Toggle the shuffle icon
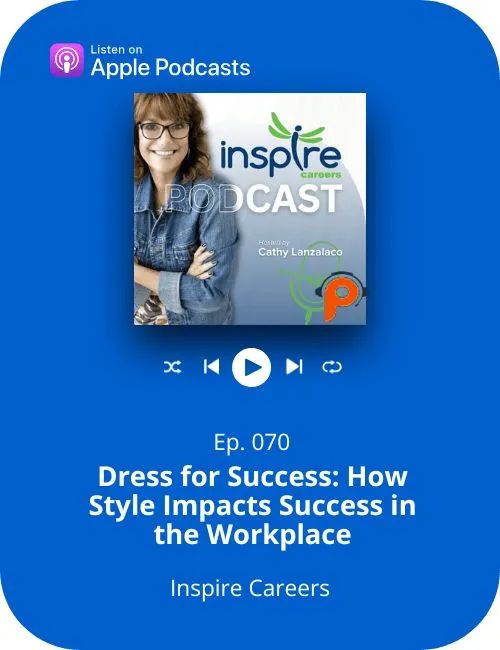Viewport: 500px width, 650px height. tap(172, 367)
